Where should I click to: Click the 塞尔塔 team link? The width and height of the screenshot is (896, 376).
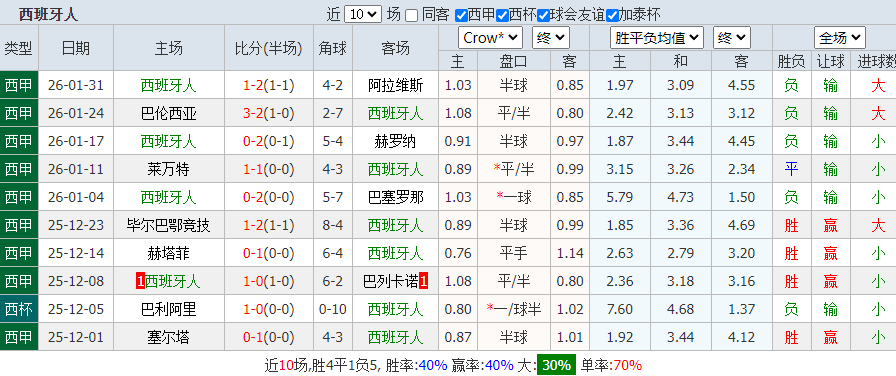(169, 337)
